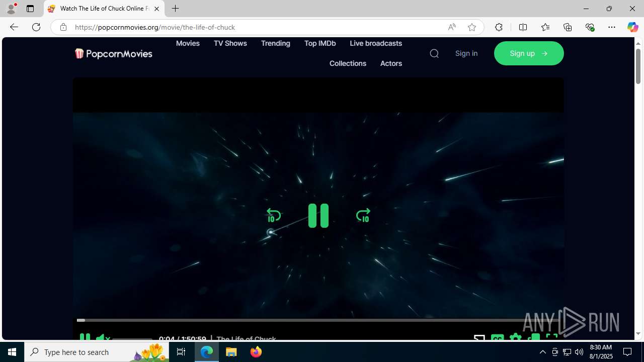Refresh the current page
The width and height of the screenshot is (644, 362).
pyautogui.click(x=36, y=27)
